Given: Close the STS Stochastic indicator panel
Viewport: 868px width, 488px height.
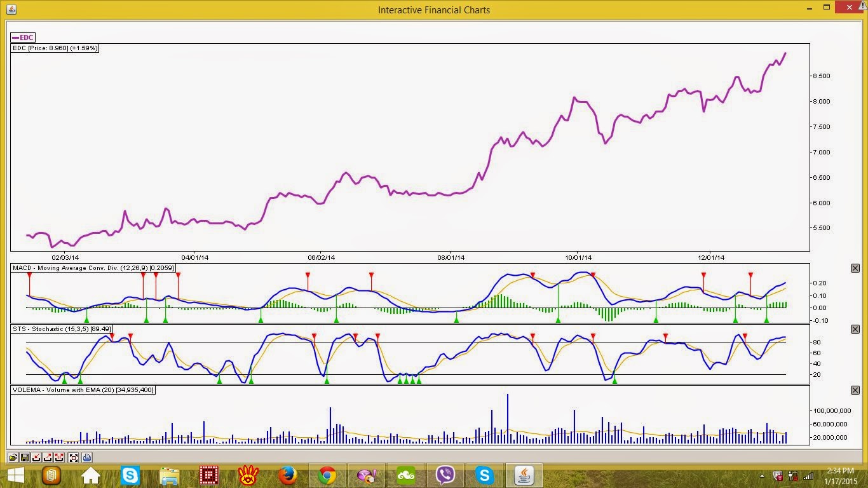Looking at the screenshot, I should coord(855,329).
